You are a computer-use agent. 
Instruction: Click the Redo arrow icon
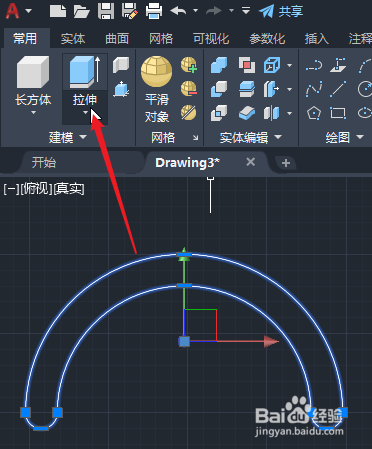(214, 11)
